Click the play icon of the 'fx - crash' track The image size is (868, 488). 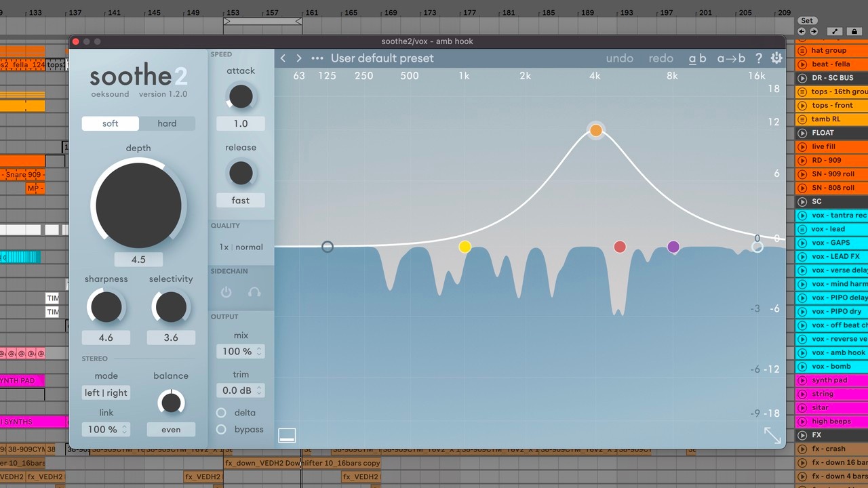803,449
